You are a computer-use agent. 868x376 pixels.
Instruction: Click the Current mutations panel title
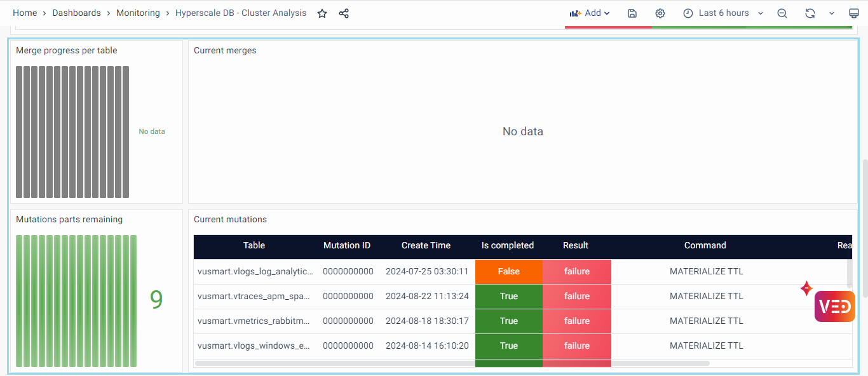pyautogui.click(x=230, y=220)
